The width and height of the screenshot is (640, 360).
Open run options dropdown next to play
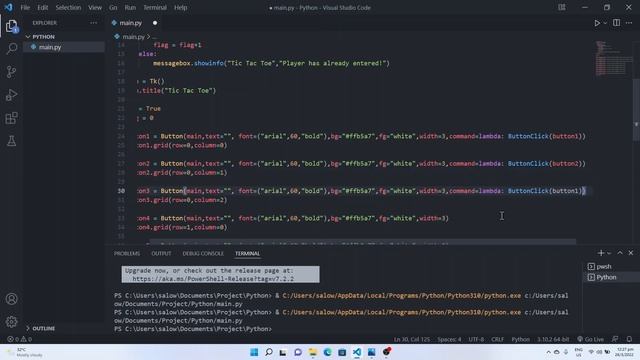point(605,23)
